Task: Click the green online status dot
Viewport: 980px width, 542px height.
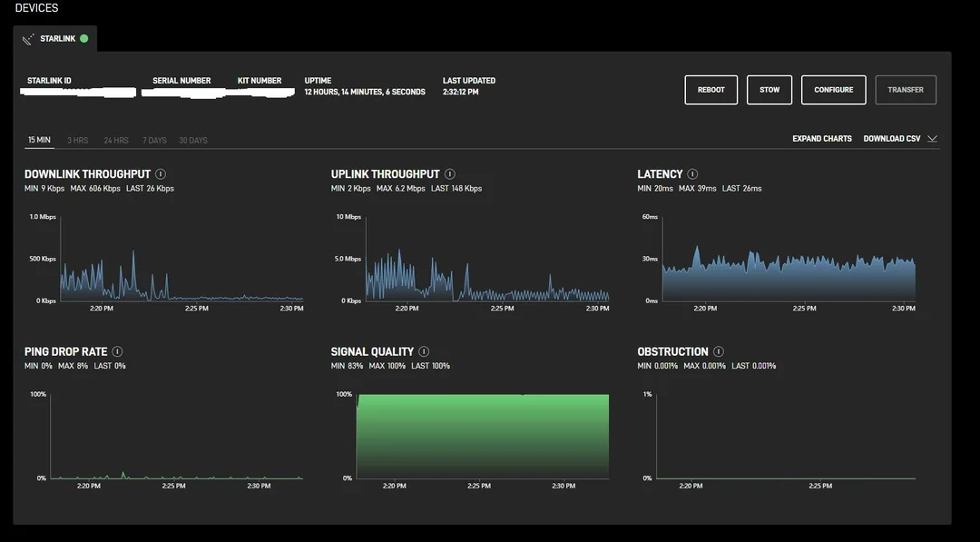Action: (x=84, y=39)
